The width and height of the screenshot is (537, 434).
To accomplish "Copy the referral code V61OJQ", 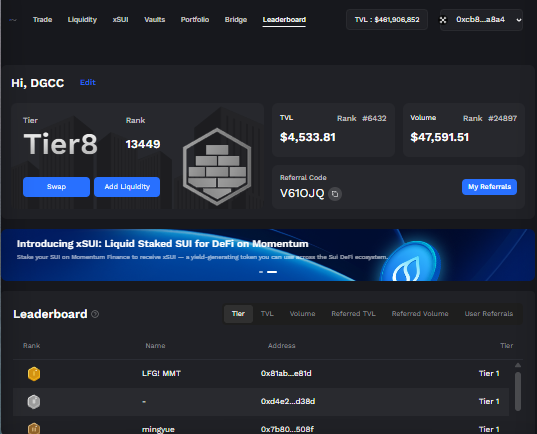I will 335,194.
